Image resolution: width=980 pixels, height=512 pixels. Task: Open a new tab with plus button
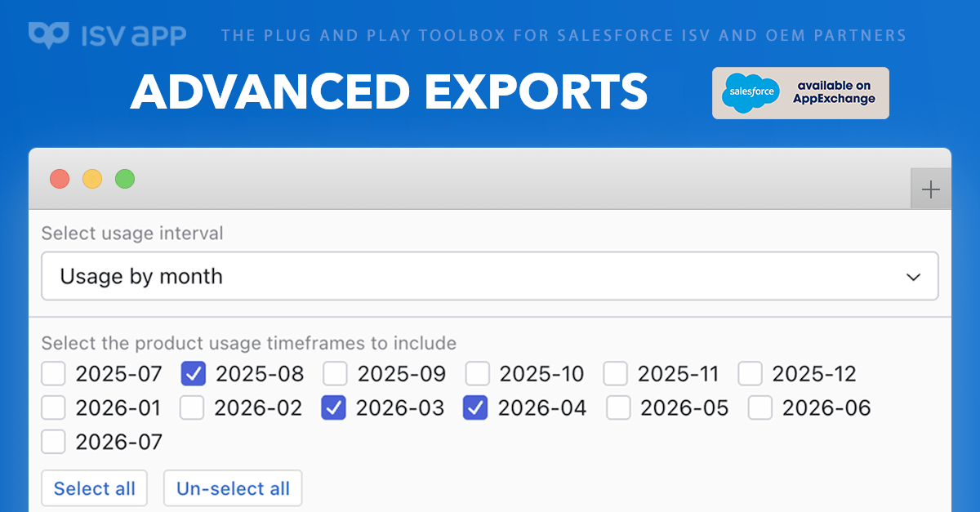[930, 190]
